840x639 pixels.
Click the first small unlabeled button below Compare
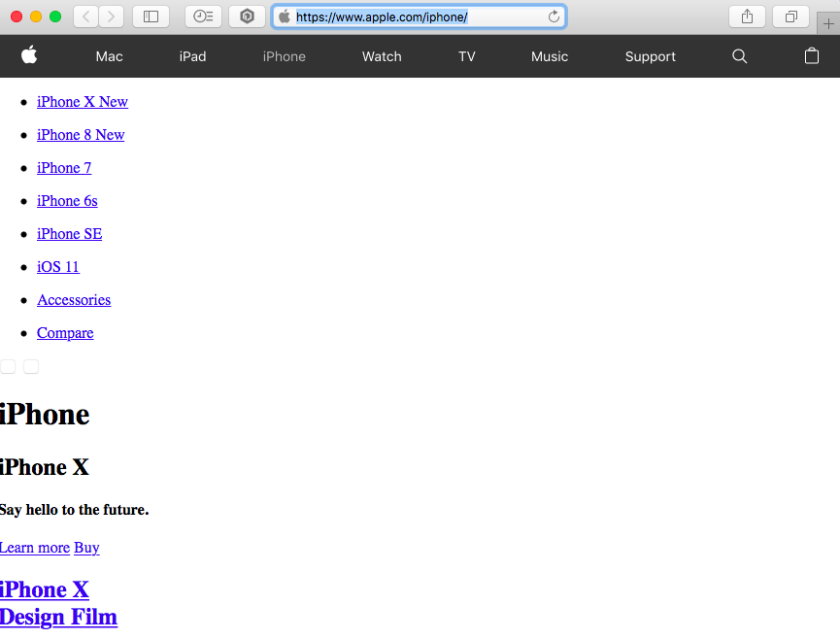(8, 366)
